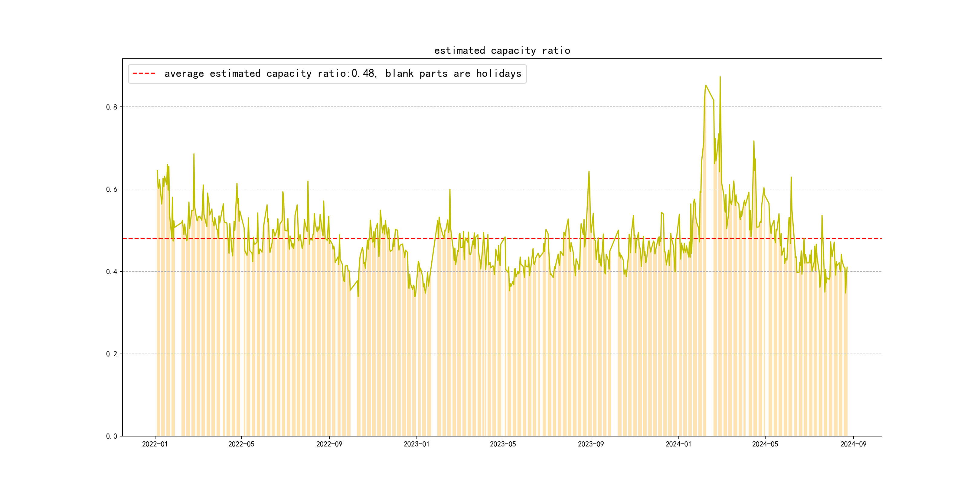Click the value 0.48 in the legend

363,73
